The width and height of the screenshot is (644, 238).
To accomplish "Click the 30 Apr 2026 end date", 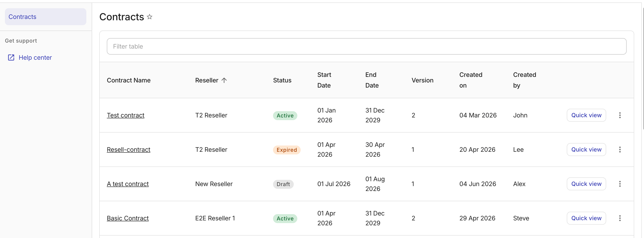I will 375,149.
